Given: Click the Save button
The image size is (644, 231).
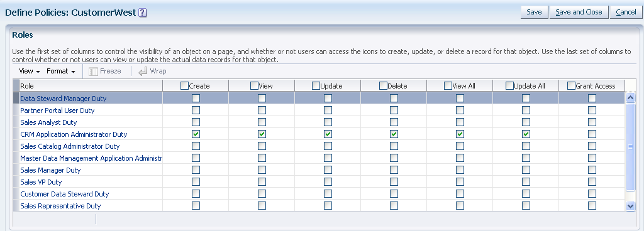Looking at the screenshot, I should pyautogui.click(x=534, y=13).
